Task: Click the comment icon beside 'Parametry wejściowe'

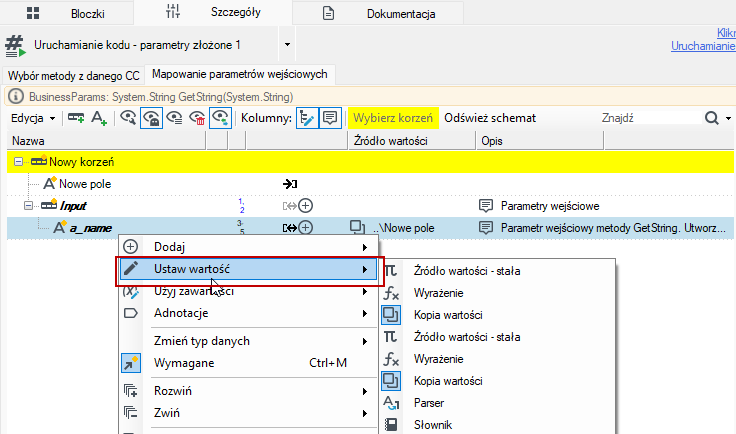Action: tap(486, 206)
